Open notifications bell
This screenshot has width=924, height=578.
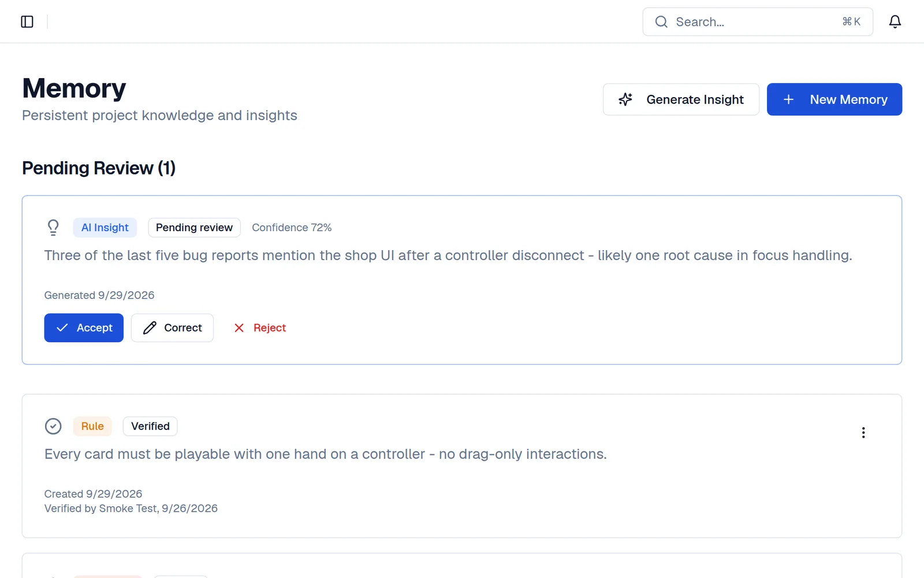tap(895, 22)
